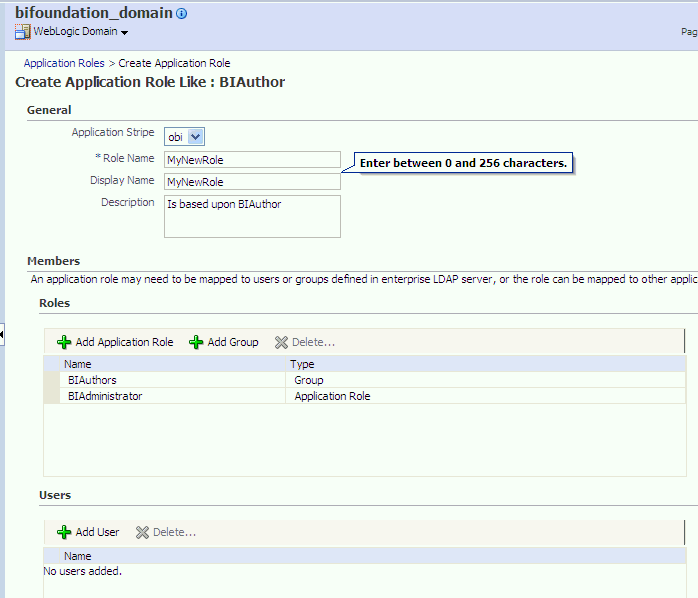Click the green plus Add Application Role icon
This screenshot has height=598, width=698.
pyautogui.click(x=64, y=342)
